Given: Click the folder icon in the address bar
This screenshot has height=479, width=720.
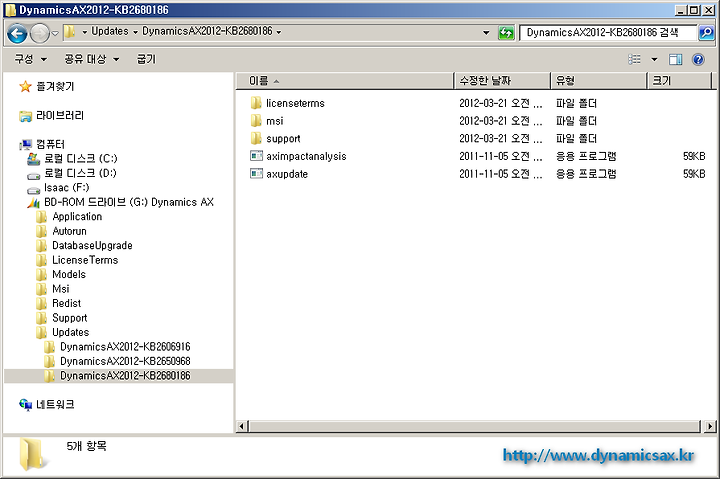Looking at the screenshot, I should (x=69, y=32).
